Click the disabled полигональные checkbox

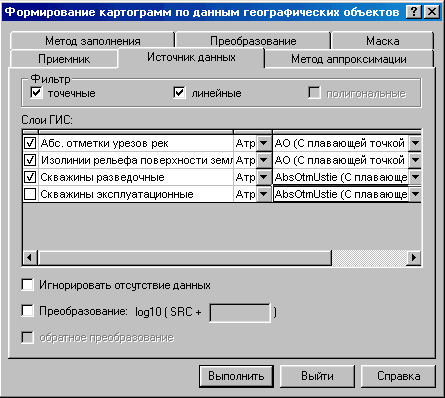tap(314, 93)
